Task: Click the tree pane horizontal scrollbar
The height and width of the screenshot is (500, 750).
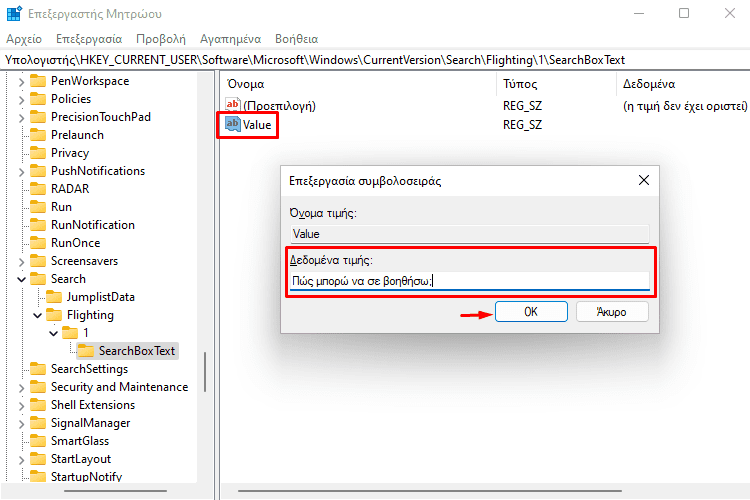Action: 116,491
